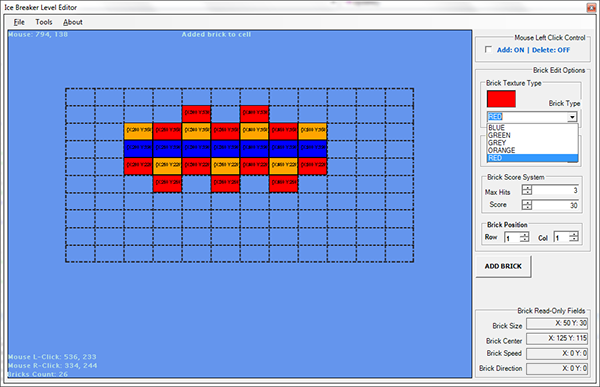Click the Score value field showing 30
The height and width of the screenshot is (387, 600).
point(555,205)
